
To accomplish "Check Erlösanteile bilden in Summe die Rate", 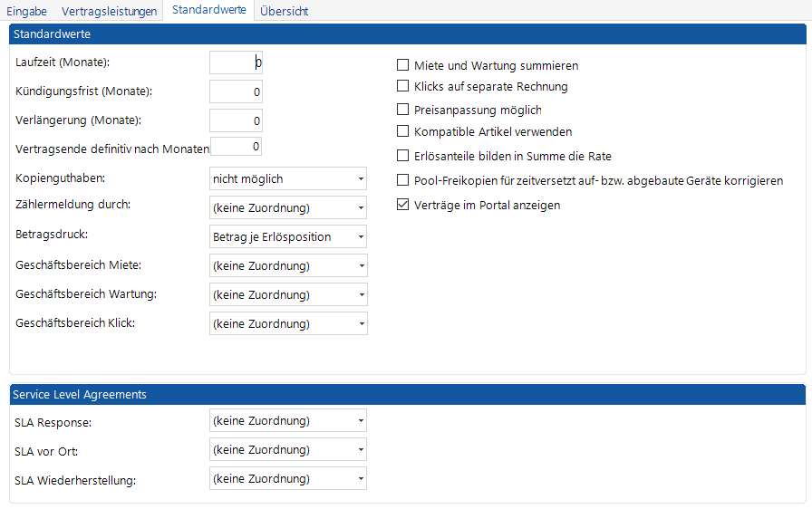I will click(403, 156).
